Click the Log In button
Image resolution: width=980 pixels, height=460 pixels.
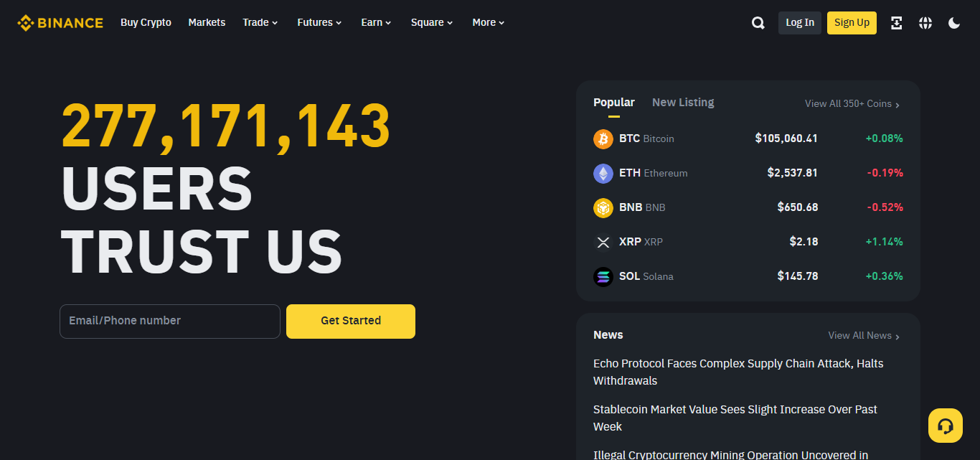click(x=800, y=23)
